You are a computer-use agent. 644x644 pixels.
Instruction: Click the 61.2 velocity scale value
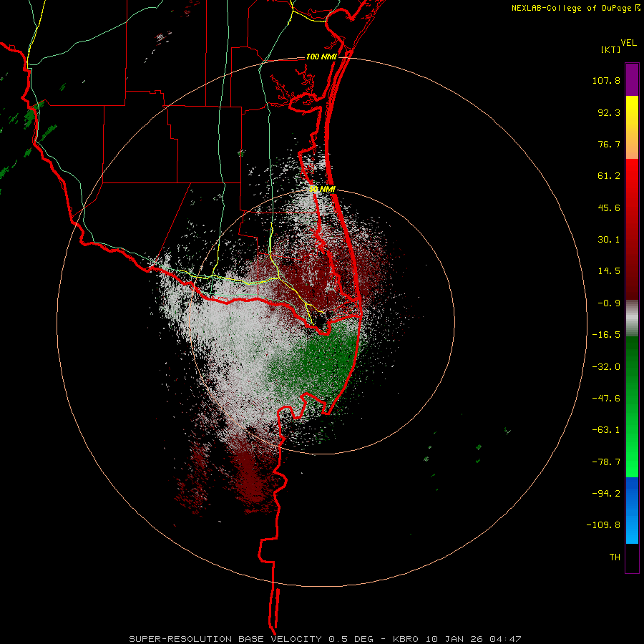tap(609, 176)
